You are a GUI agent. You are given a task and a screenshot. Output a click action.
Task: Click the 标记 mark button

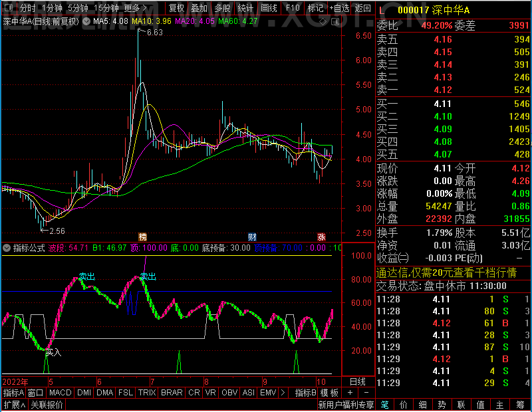coord(315,8)
